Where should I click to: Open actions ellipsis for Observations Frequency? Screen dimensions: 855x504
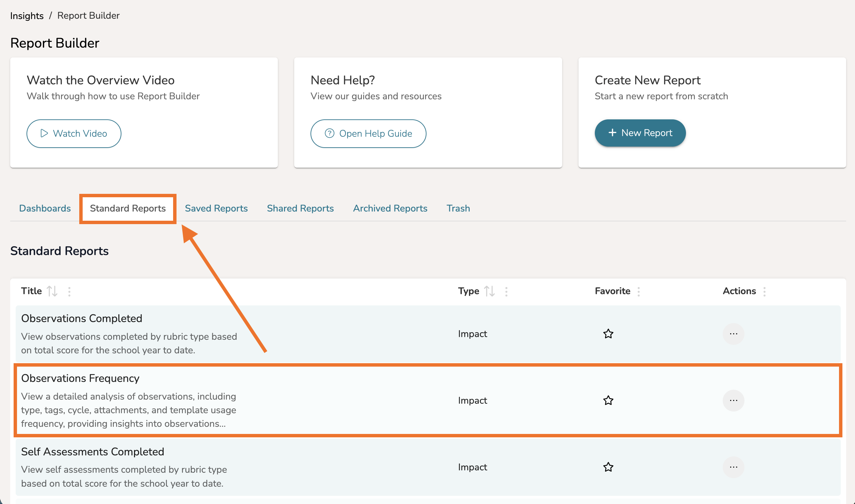[733, 400]
